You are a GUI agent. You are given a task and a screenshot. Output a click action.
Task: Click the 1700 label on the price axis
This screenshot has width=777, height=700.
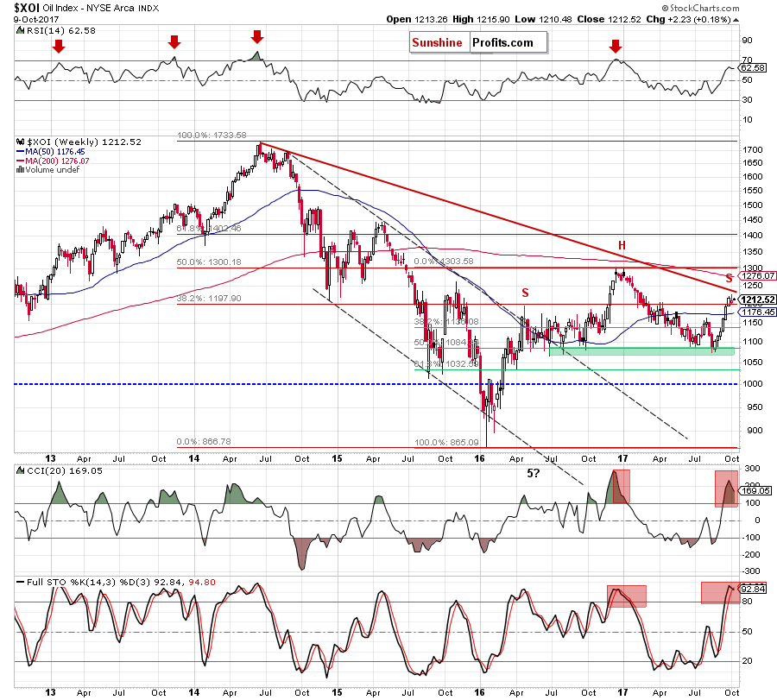pos(752,149)
